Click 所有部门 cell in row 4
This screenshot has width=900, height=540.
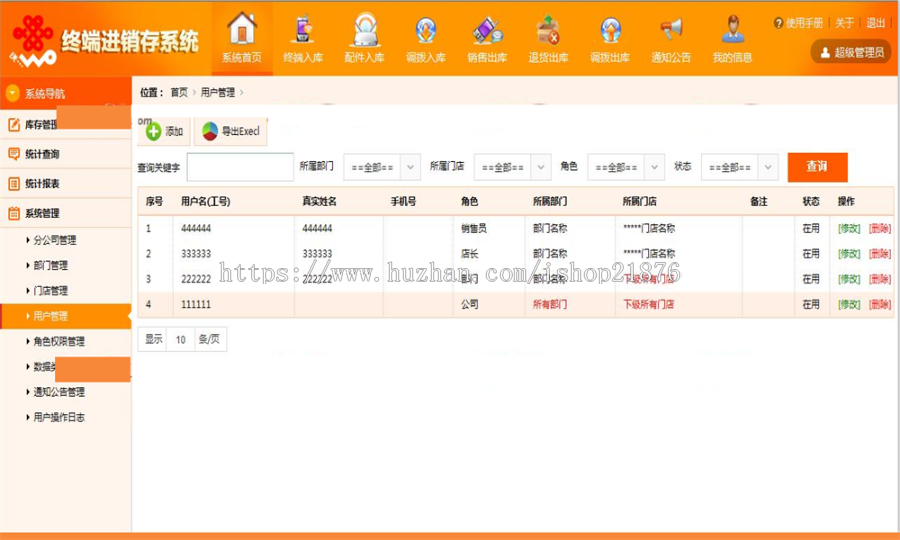(550, 305)
